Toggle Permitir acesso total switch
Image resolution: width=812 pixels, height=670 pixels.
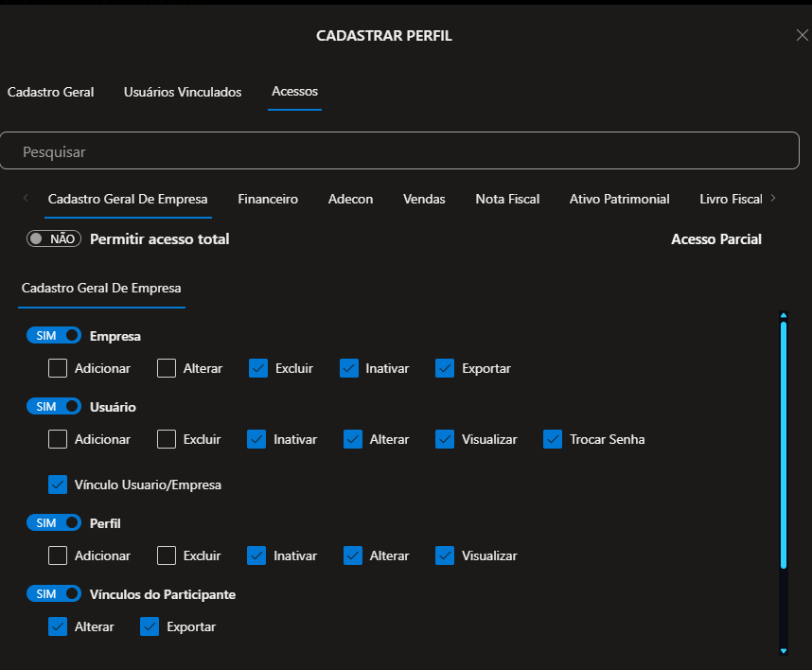pyautogui.click(x=54, y=239)
